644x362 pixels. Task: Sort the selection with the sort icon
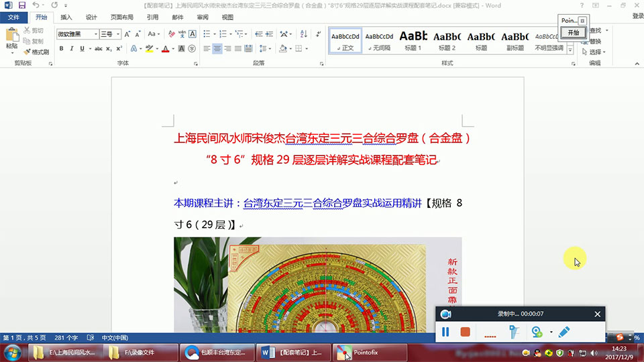(x=303, y=34)
